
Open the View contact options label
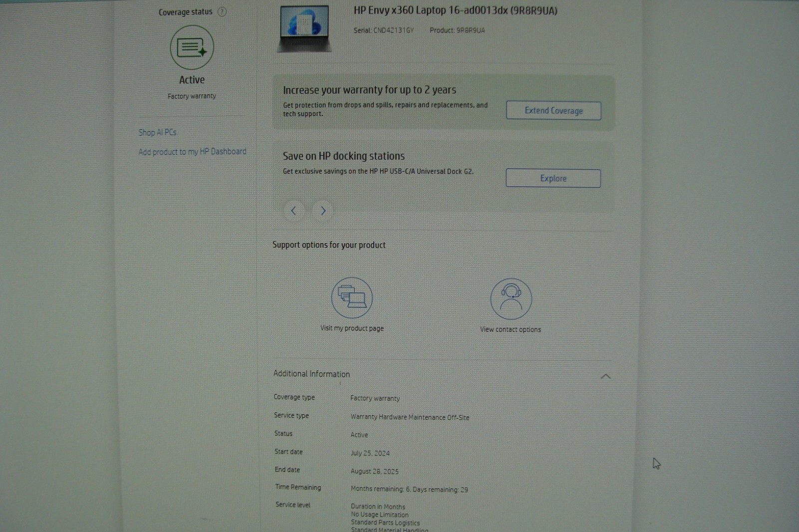click(510, 329)
